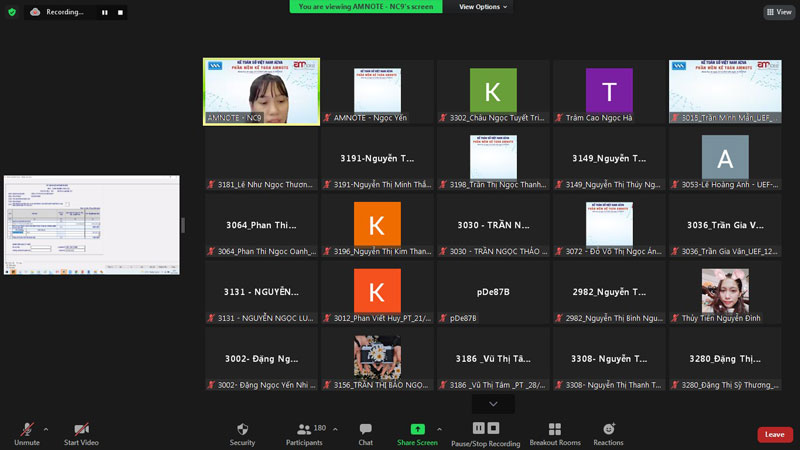This screenshot has width=800, height=450.
Task: Open the View Options dropdown
Action: pos(483,7)
